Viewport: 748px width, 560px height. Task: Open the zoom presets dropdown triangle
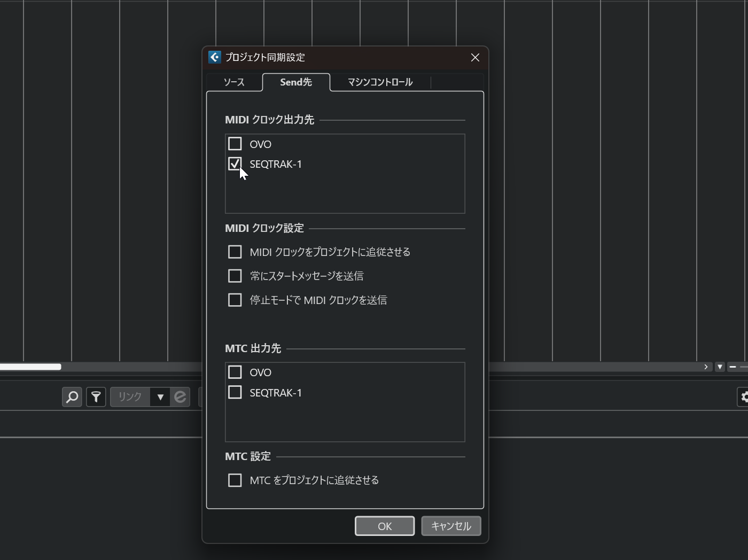point(720,367)
